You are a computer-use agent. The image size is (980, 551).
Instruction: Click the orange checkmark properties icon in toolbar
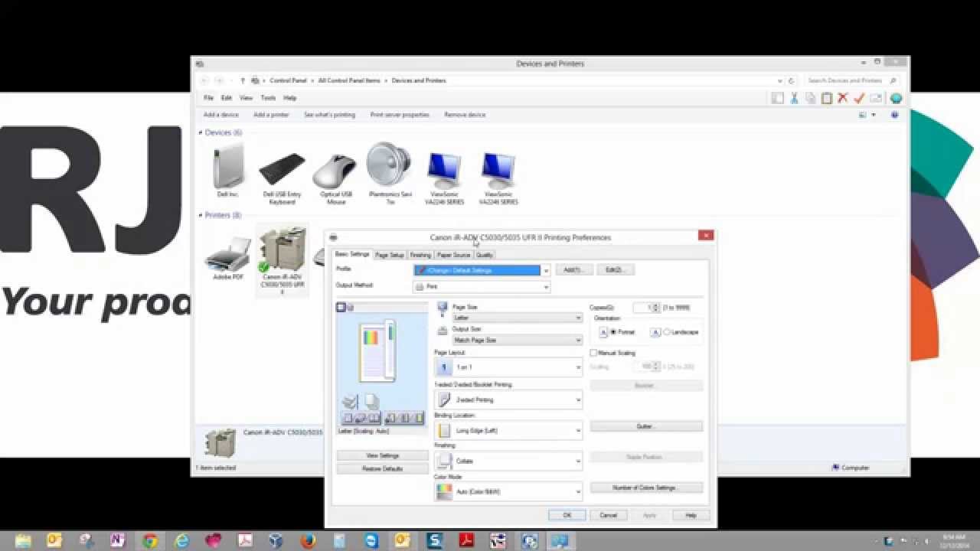[x=859, y=98]
